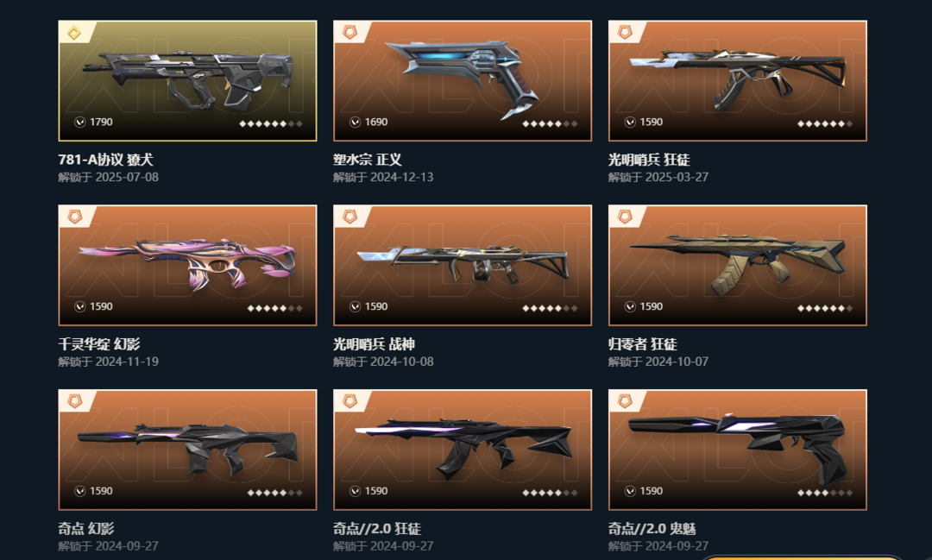The width and height of the screenshot is (932, 560).
Task: Click the gold tier badge on 781-A协议 獠犬
Action: (x=74, y=33)
